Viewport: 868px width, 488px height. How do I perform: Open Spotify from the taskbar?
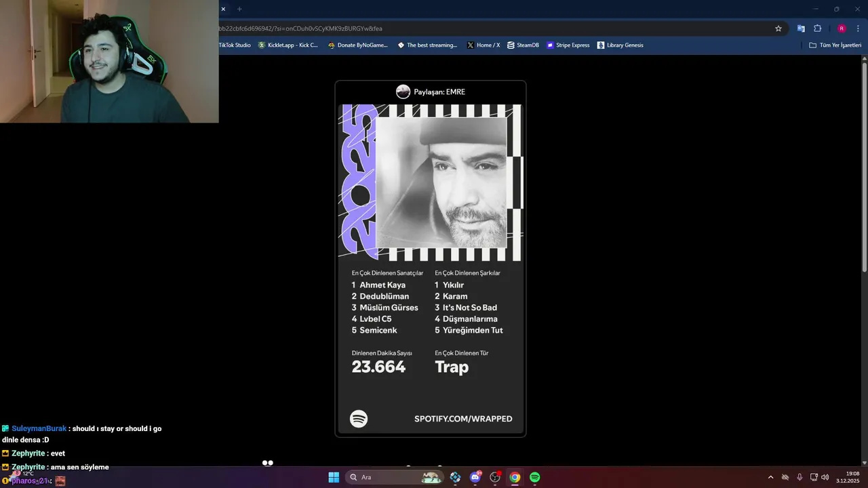[x=534, y=477]
